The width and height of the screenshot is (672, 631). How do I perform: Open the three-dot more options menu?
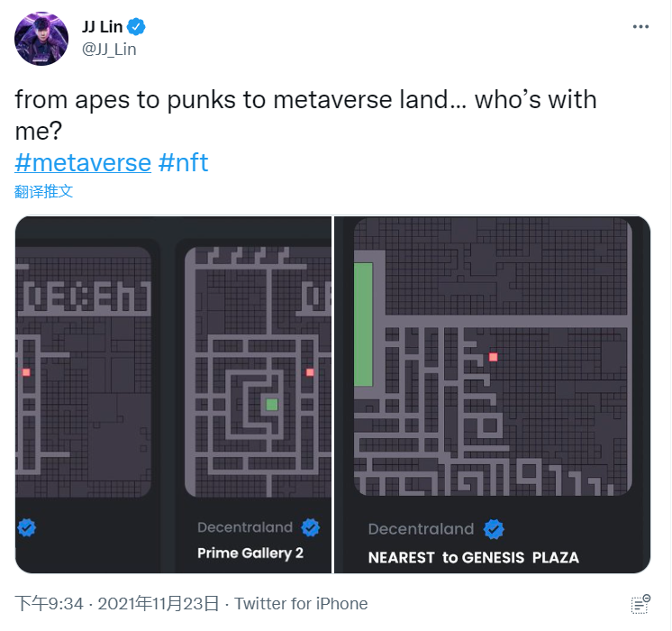click(640, 27)
